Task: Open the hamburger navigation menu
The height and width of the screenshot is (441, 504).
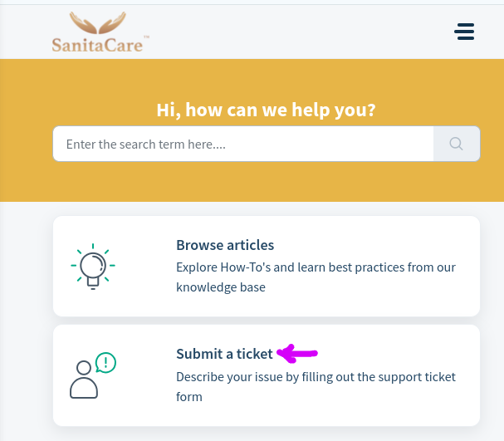Action: pos(464,32)
